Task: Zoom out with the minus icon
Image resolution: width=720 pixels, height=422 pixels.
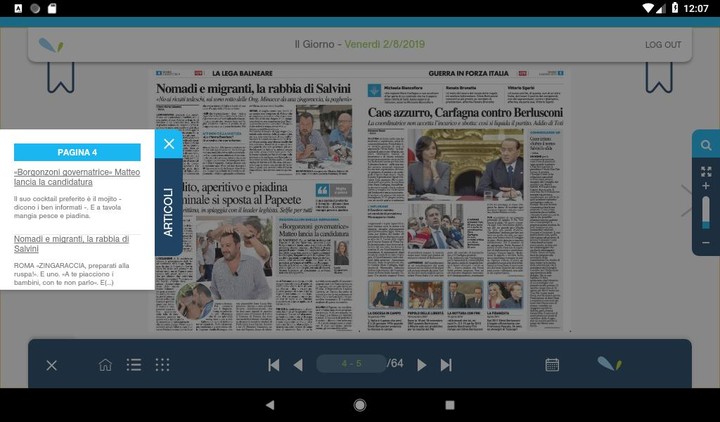Action: click(706, 243)
